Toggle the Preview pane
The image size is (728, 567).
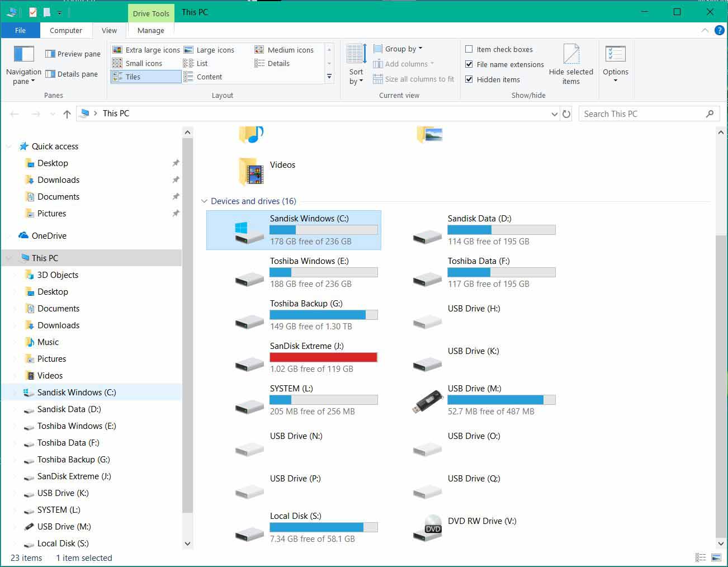73,54
